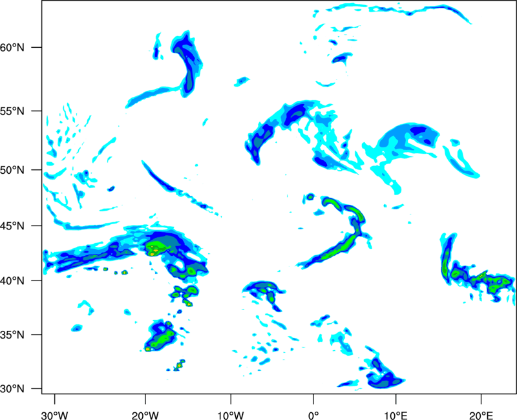This screenshot has width=517, height=420.
Task: Click the 30°W longitude label
Action: pos(55,415)
